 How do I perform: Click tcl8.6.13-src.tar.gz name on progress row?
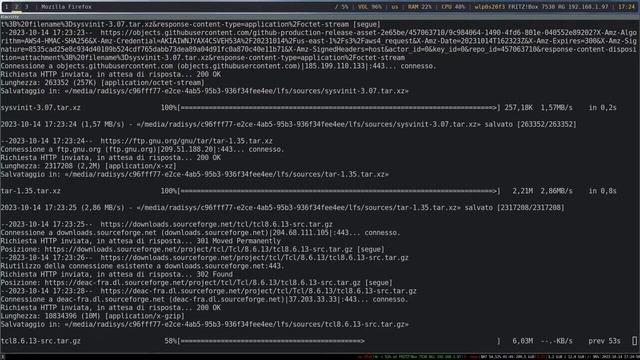point(40,341)
